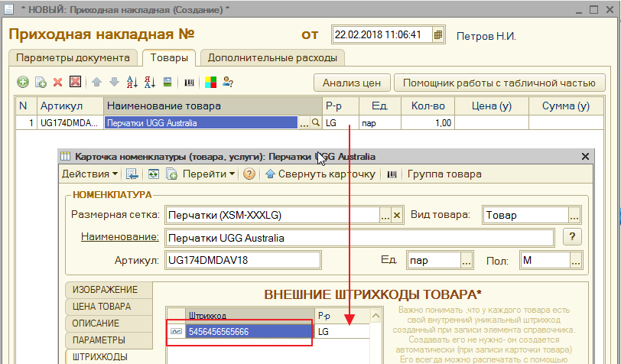Click Помощник работы с табличной частью button

tap(499, 83)
